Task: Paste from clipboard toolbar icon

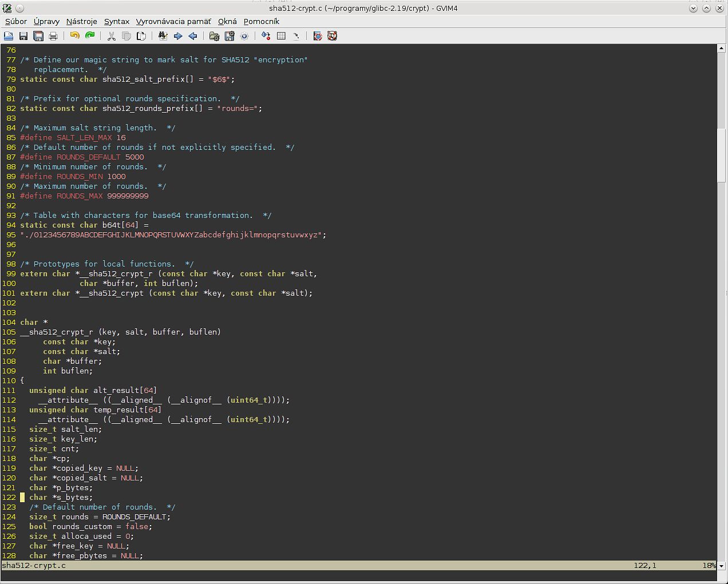Action: tap(141, 36)
